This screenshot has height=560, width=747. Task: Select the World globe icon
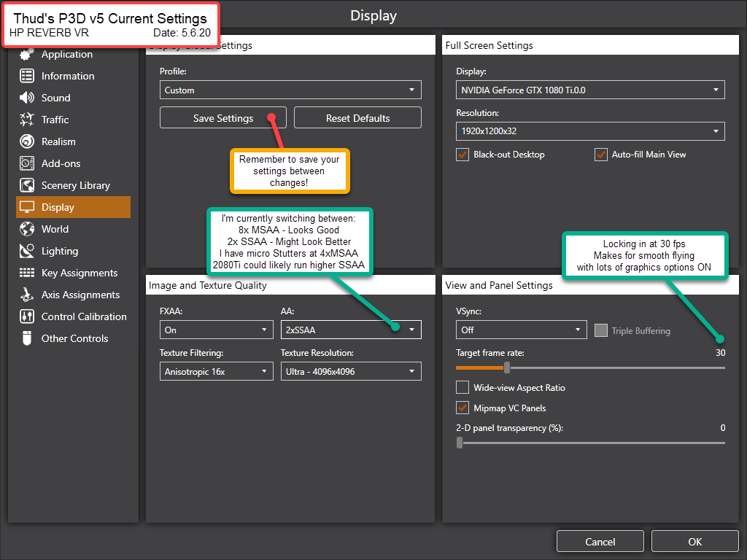(27, 229)
